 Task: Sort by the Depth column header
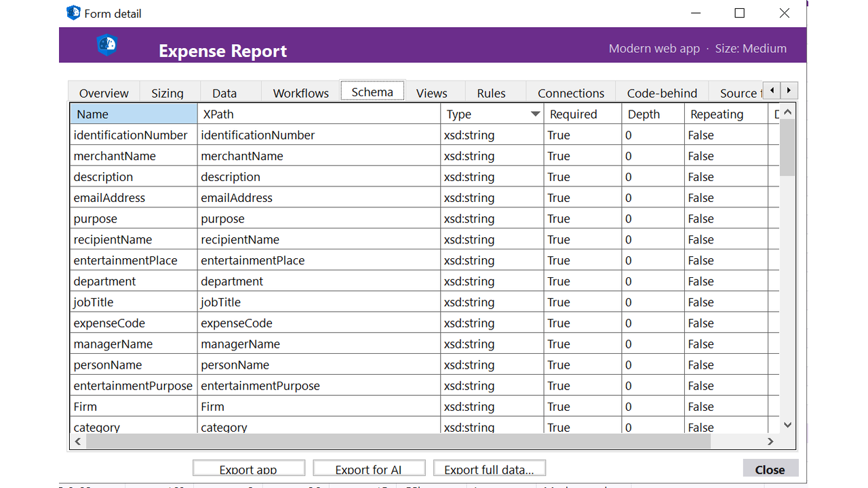tap(653, 114)
